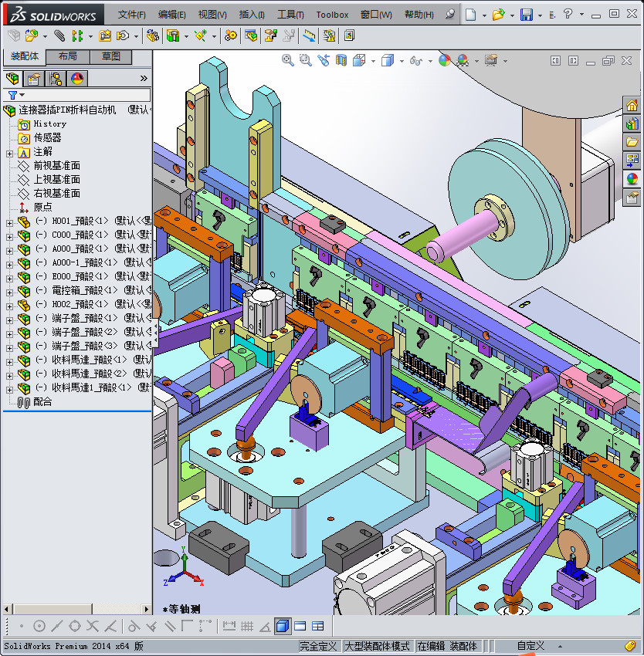Open the 帮助(H) menu
Viewport: 644px width, 656px height.
pos(419,15)
